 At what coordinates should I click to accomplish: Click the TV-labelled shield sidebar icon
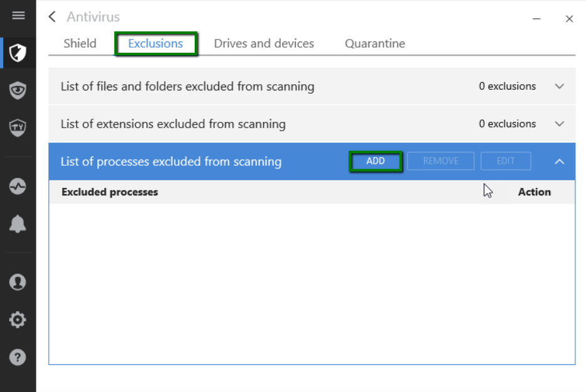18,128
